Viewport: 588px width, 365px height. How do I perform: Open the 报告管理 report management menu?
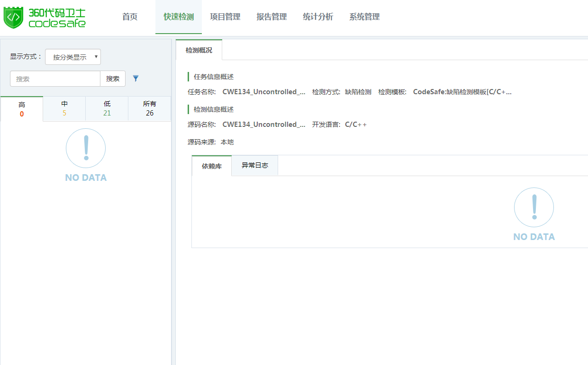271,17
